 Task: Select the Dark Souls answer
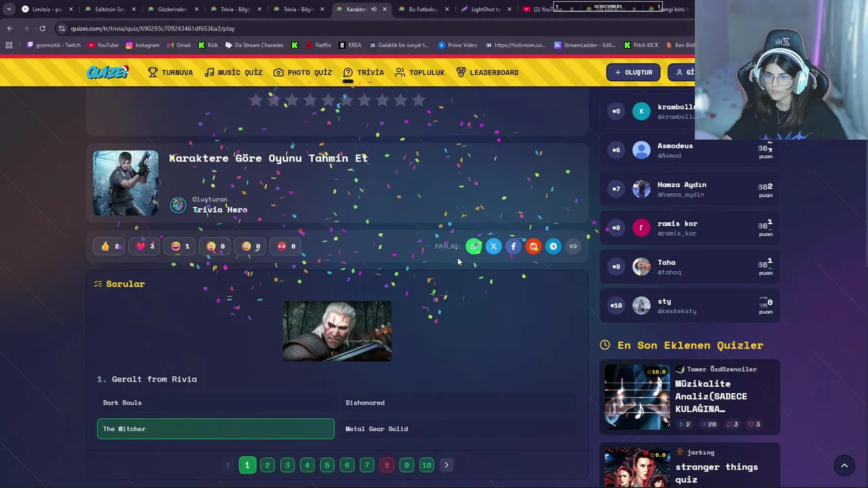coord(216,403)
